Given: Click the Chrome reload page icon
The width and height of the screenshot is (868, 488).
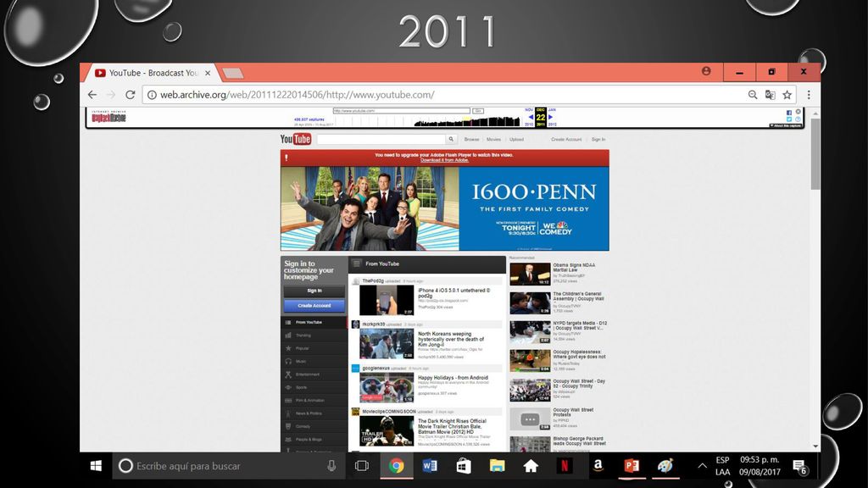Looking at the screenshot, I should 130,95.
